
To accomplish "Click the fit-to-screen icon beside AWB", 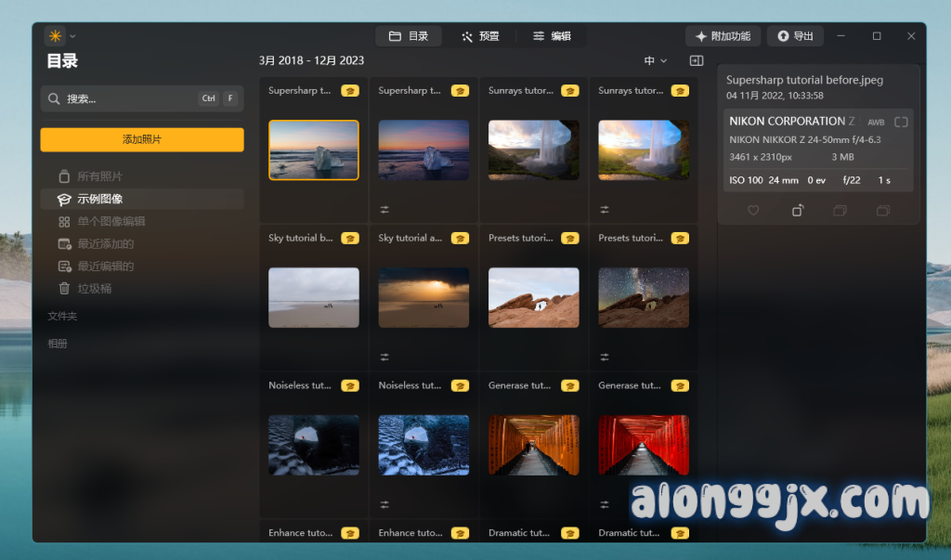I will point(901,122).
